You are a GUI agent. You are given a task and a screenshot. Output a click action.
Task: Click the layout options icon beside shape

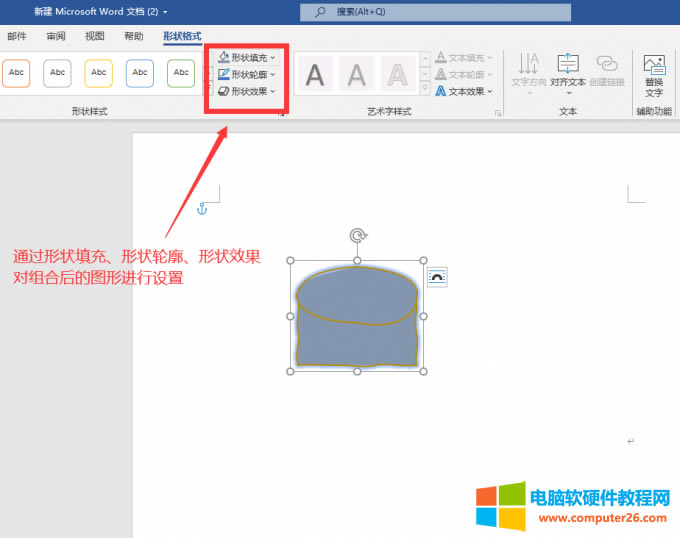(437, 277)
